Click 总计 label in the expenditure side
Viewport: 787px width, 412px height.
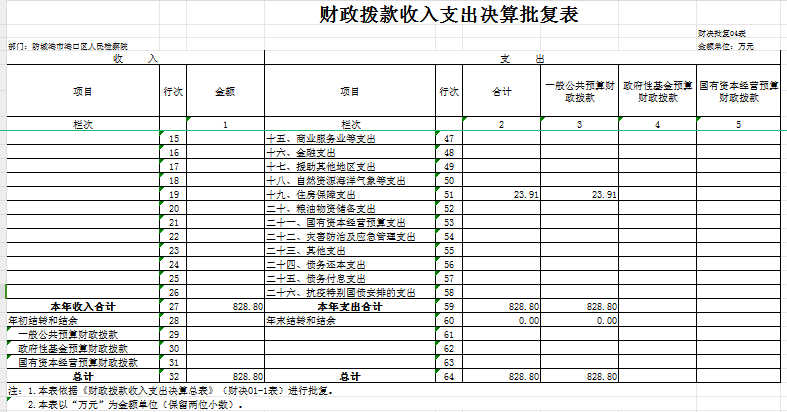(x=350, y=376)
